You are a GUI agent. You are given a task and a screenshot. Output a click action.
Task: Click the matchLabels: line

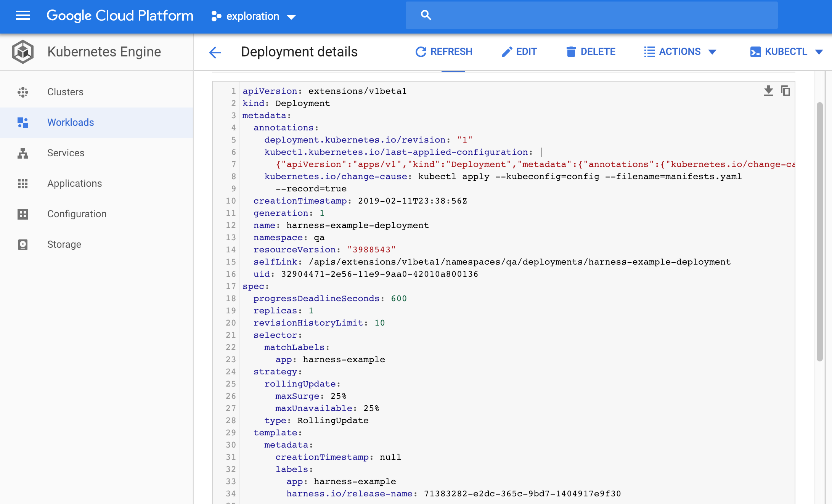(x=297, y=347)
